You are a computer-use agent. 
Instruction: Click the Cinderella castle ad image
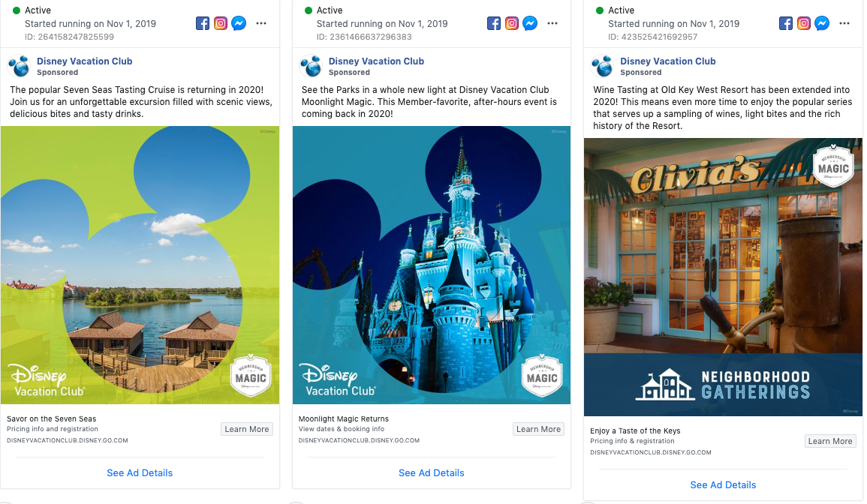tap(432, 265)
